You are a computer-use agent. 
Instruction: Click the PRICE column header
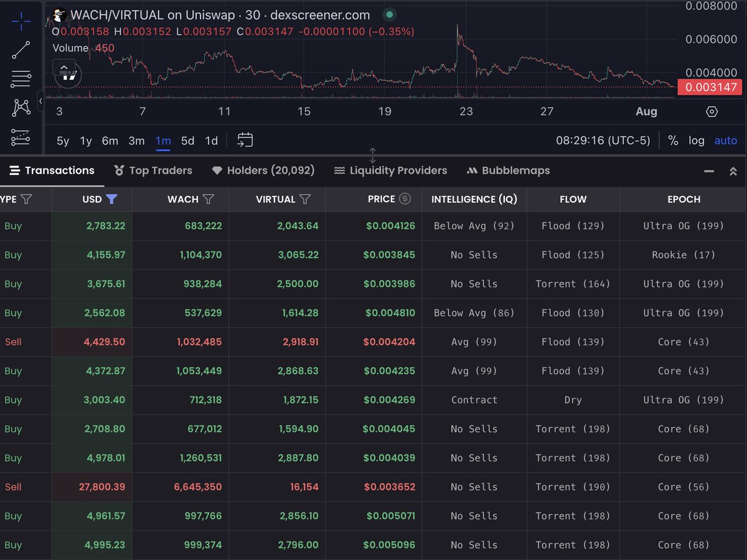382,199
